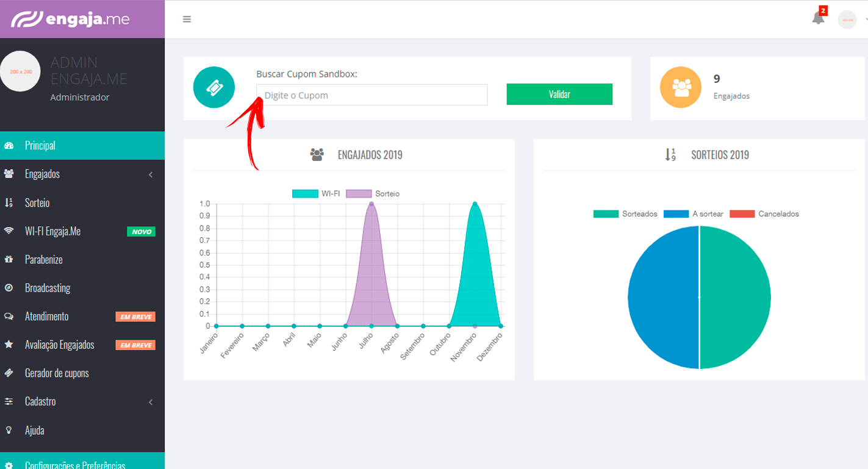Click the NOVO badge on WI-FI

pos(141,232)
